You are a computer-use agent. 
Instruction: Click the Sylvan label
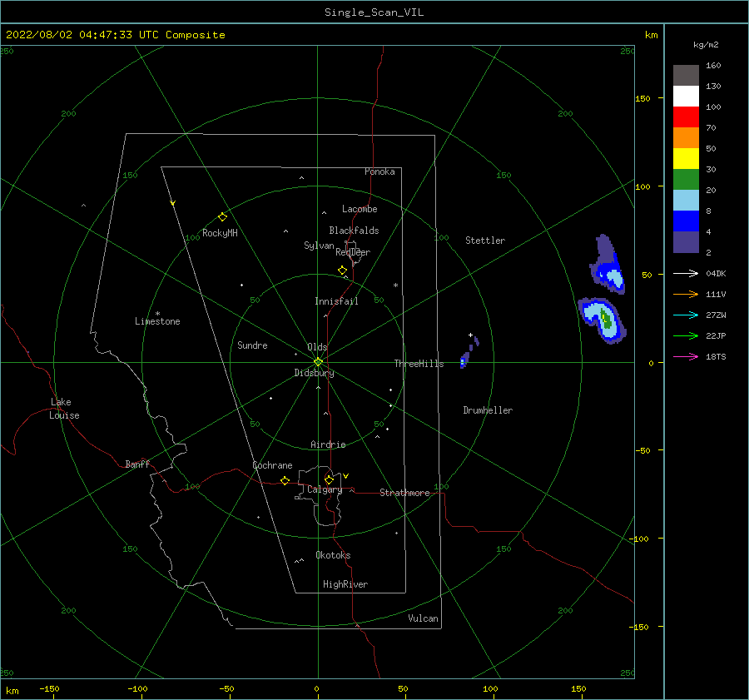point(319,246)
